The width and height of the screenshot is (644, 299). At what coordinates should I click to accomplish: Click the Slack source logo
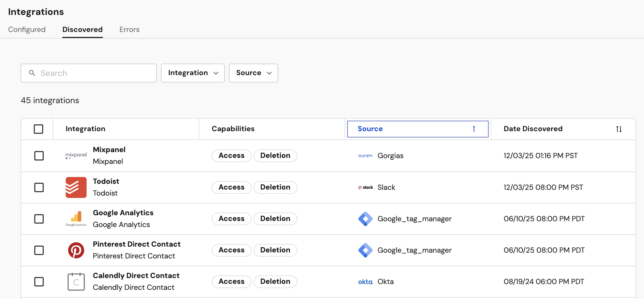click(365, 187)
